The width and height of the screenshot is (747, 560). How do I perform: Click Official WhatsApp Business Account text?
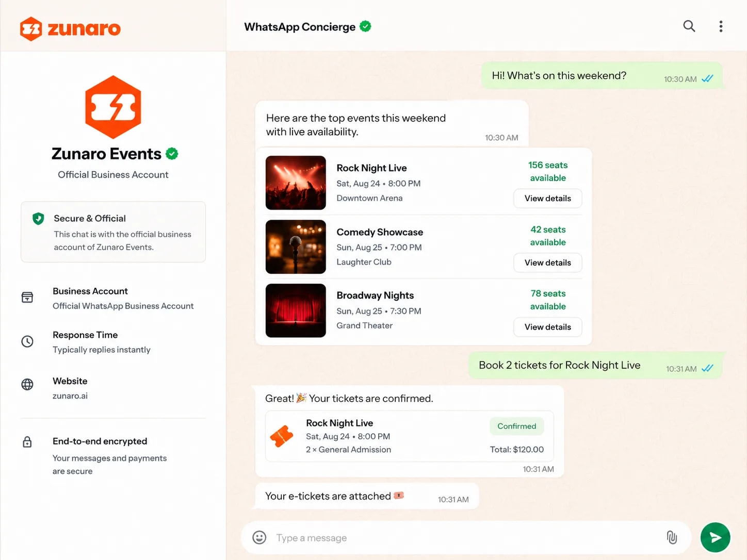point(123,306)
